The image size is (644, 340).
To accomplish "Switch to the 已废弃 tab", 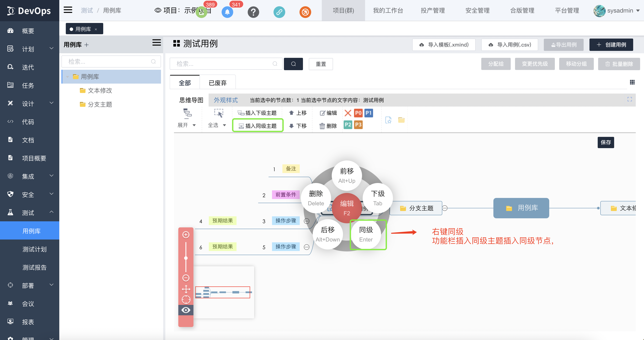I will point(217,83).
